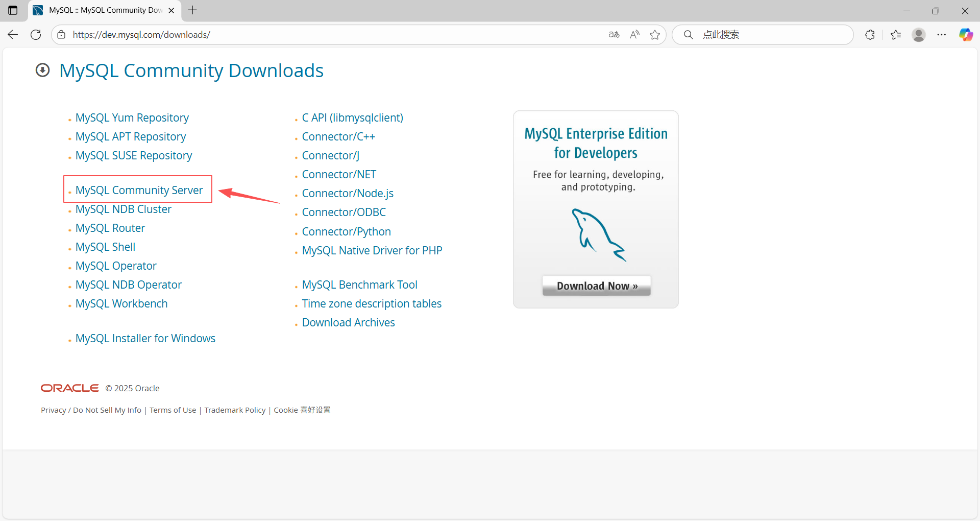Minimize the browser window

[x=907, y=10]
